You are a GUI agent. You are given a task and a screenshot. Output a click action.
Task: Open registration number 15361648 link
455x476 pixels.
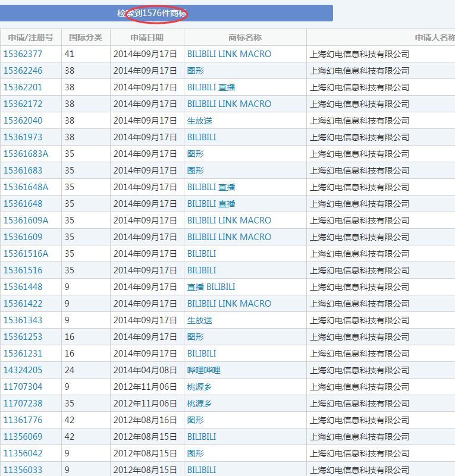(23, 204)
